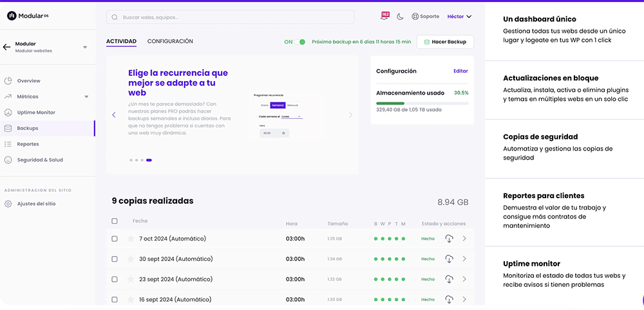Download the 16 sept 2024 backup
644x310 pixels.
[450, 299]
